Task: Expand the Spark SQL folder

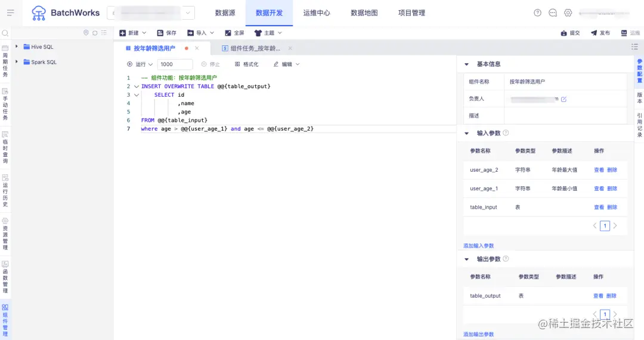Action: point(17,61)
